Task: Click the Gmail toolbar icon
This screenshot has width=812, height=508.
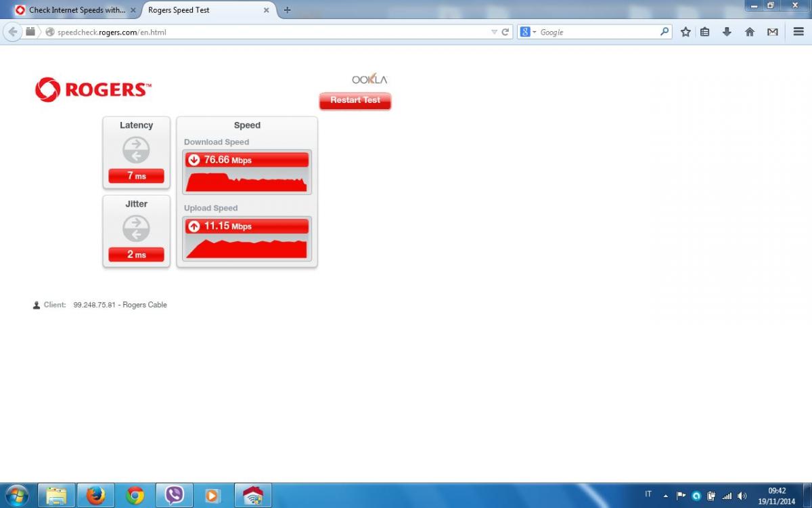Action: (772, 32)
